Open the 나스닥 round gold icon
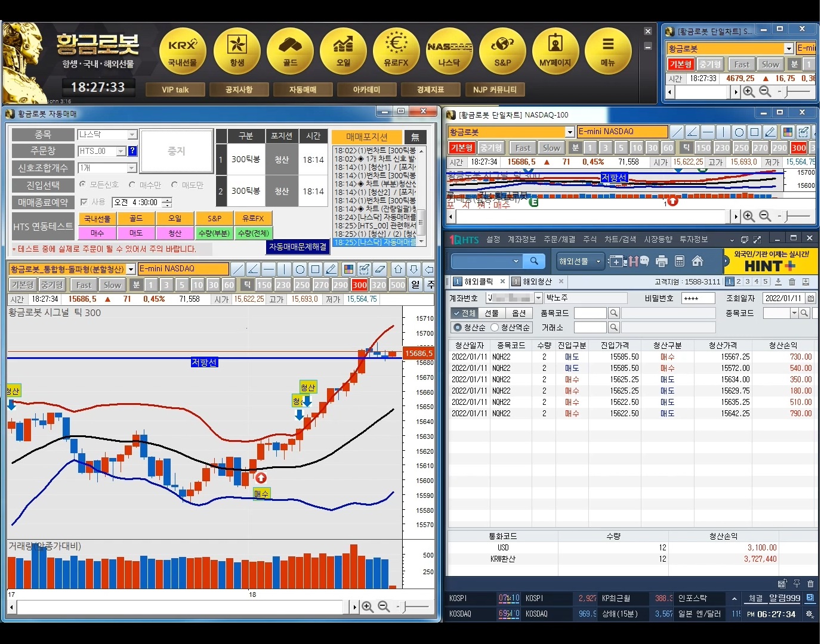The height and width of the screenshot is (644, 821). coord(449,49)
